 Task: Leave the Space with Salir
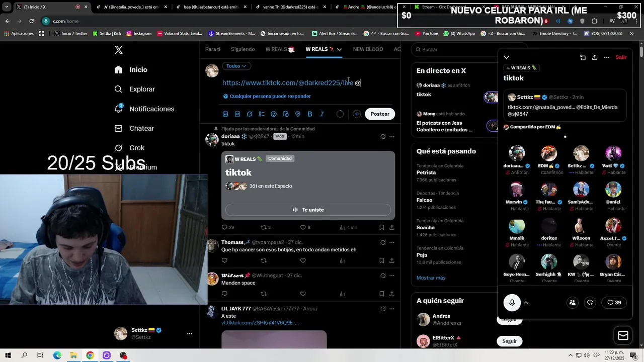[x=621, y=57]
